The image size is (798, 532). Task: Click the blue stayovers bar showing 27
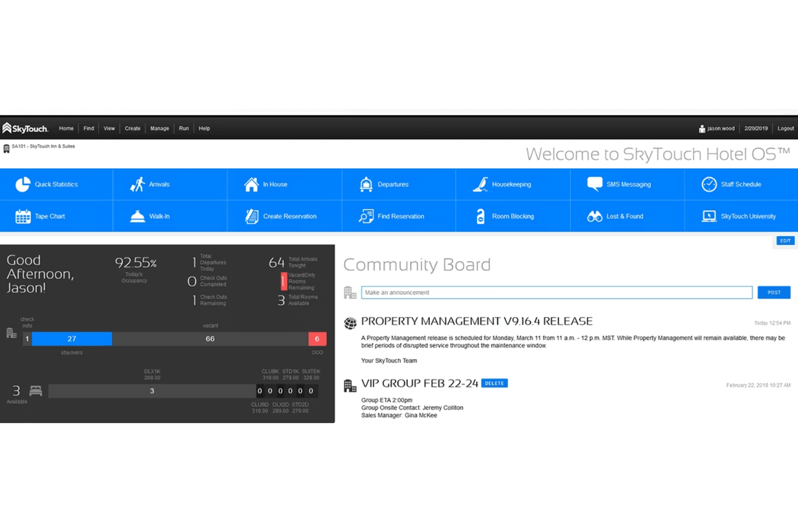pos(72,338)
